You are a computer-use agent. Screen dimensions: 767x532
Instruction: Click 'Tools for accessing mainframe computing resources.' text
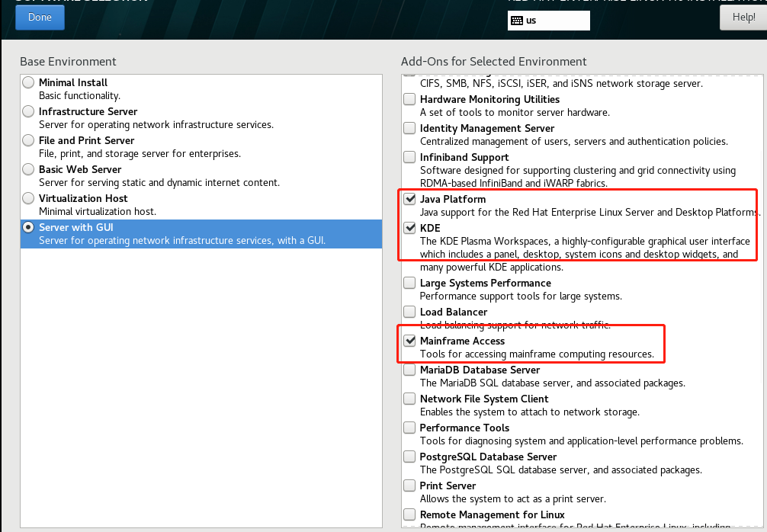(537, 354)
